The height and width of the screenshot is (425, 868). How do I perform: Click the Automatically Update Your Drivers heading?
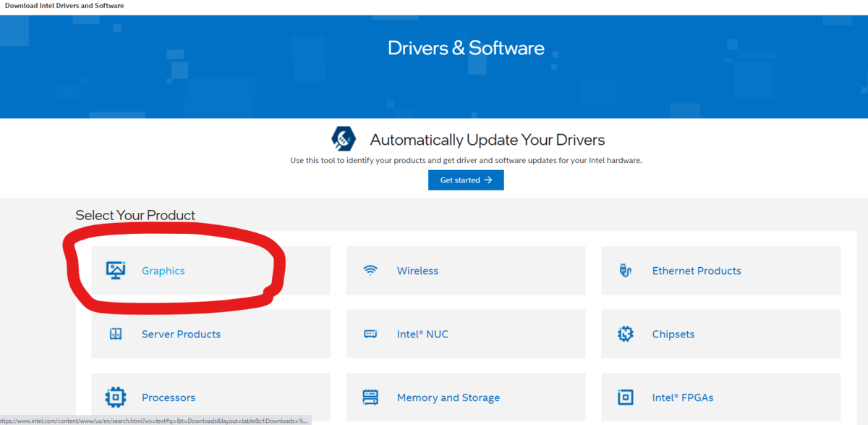pyautogui.click(x=488, y=140)
